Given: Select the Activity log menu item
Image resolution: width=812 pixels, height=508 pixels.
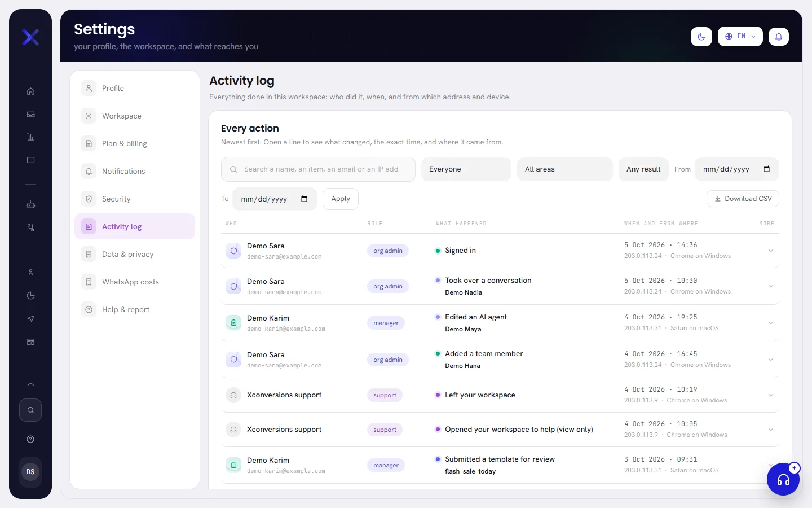Looking at the screenshot, I should (135, 226).
